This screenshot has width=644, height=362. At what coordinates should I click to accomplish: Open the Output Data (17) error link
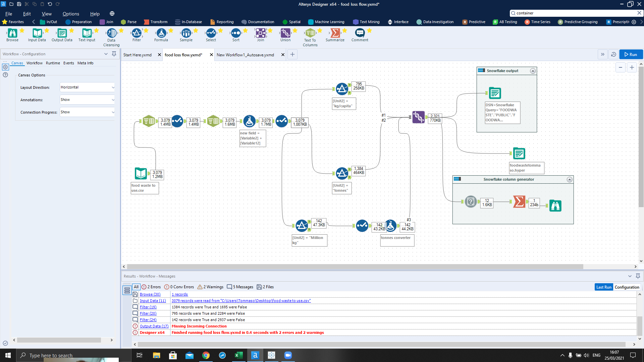pos(154,326)
